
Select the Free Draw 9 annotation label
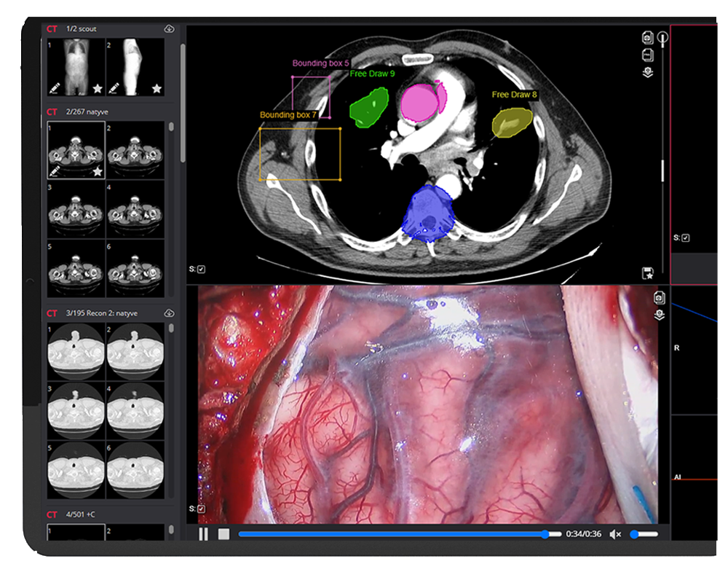pos(372,74)
